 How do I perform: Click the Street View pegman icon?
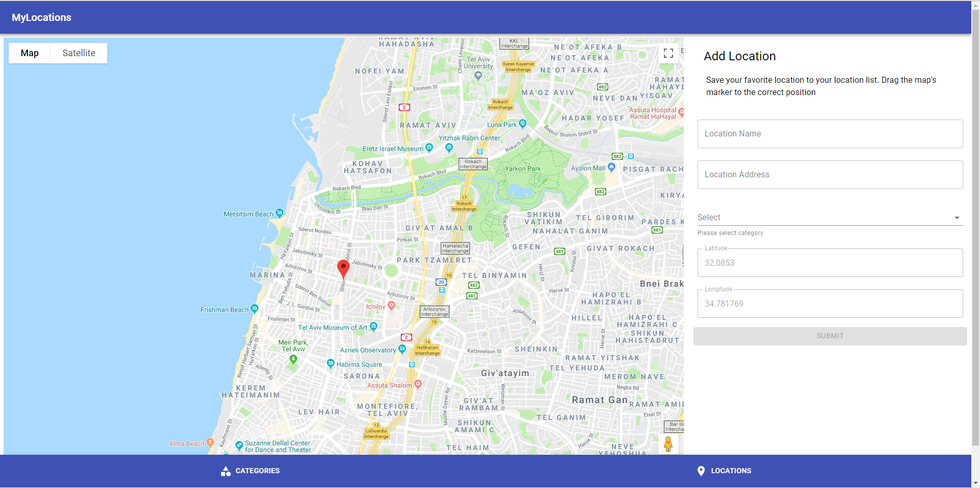668,444
